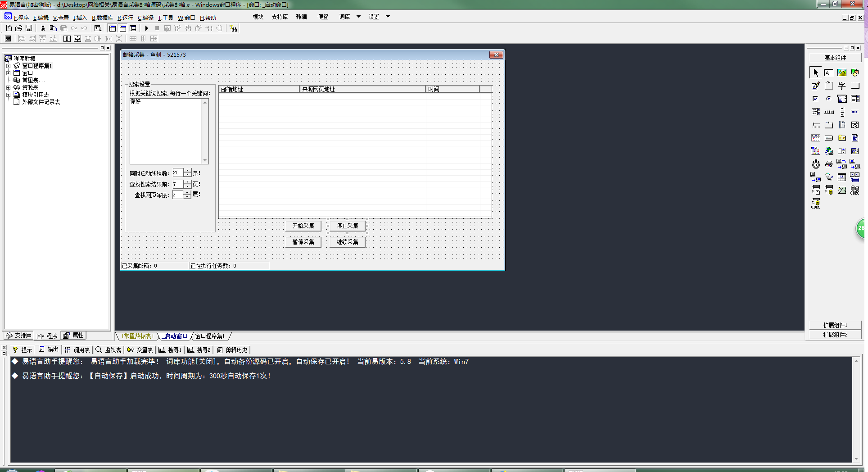The width and height of the screenshot is (868, 472).
Task: Toggle the second panel layout view button
Action: (x=122, y=28)
